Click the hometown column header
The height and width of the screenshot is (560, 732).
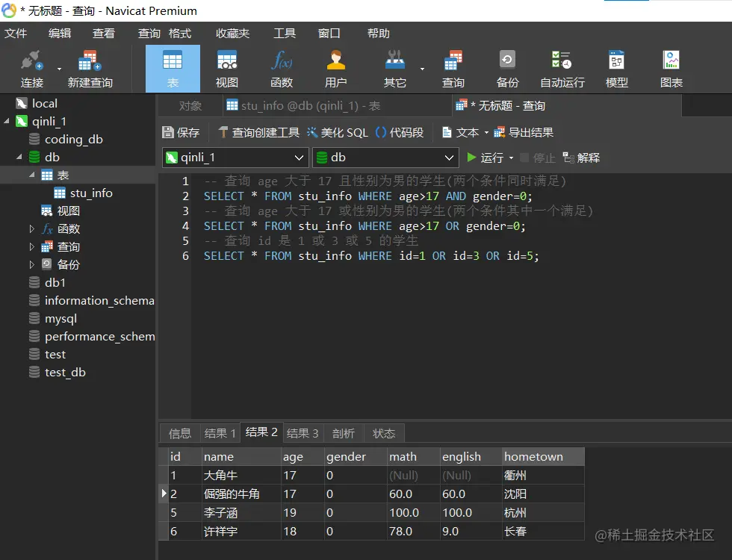point(543,457)
